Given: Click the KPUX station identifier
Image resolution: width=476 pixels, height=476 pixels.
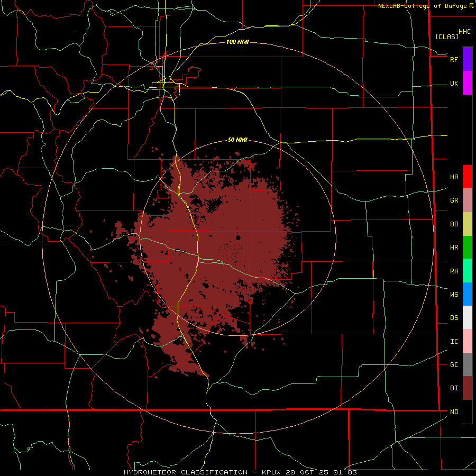Looking at the screenshot, I should [x=271, y=472].
